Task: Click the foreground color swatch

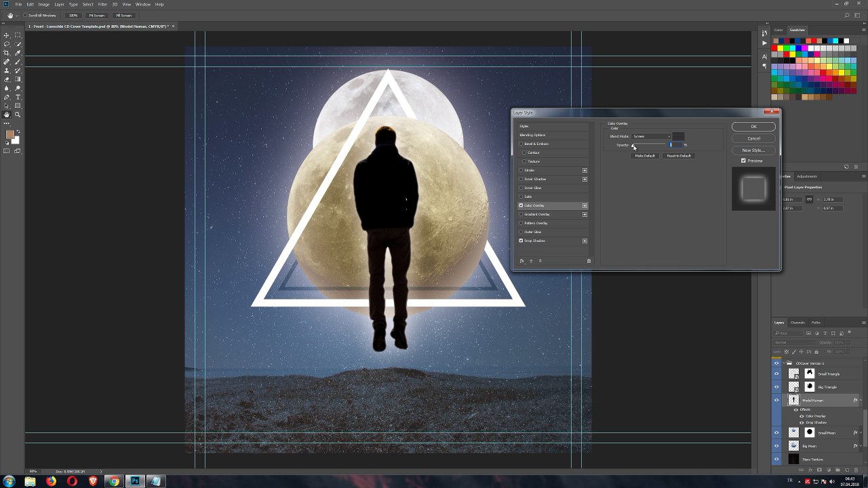Action: click(x=9, y=134)
